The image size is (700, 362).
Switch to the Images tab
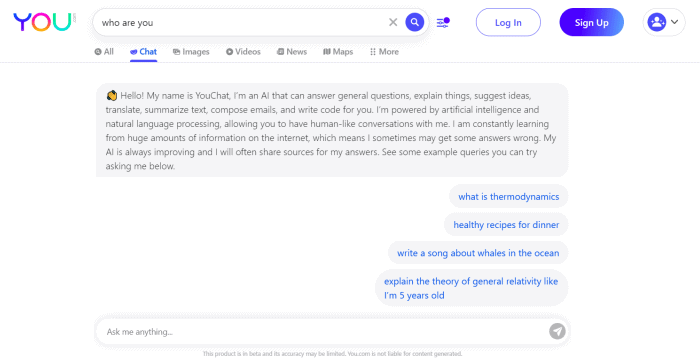point(191,52)
